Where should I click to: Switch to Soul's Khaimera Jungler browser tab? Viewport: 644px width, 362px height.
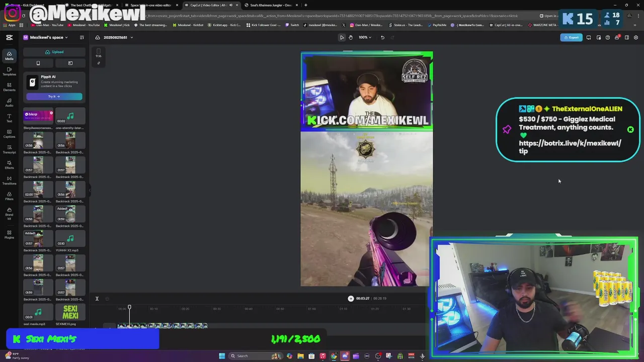click(271, 5)
